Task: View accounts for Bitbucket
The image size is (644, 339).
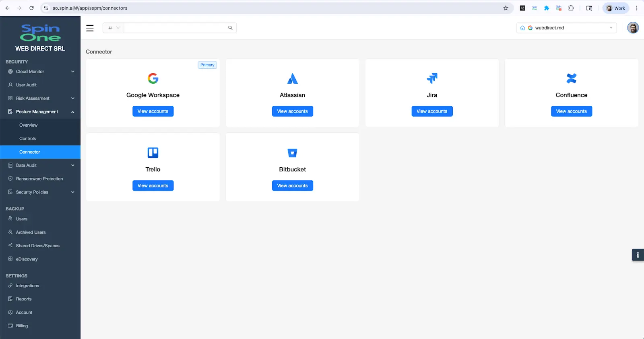Action: pyautogui.click(x=293, y=186)
